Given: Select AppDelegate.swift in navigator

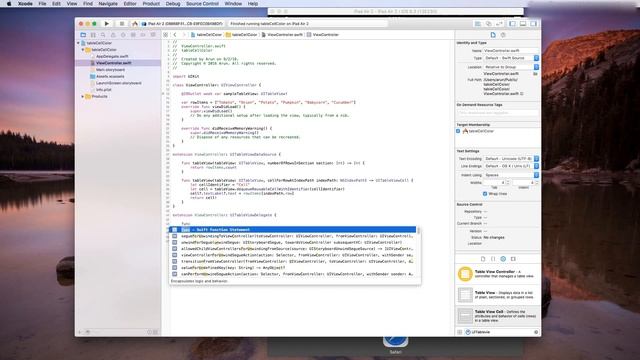Looking at the screenshot, I should point(112,56).
